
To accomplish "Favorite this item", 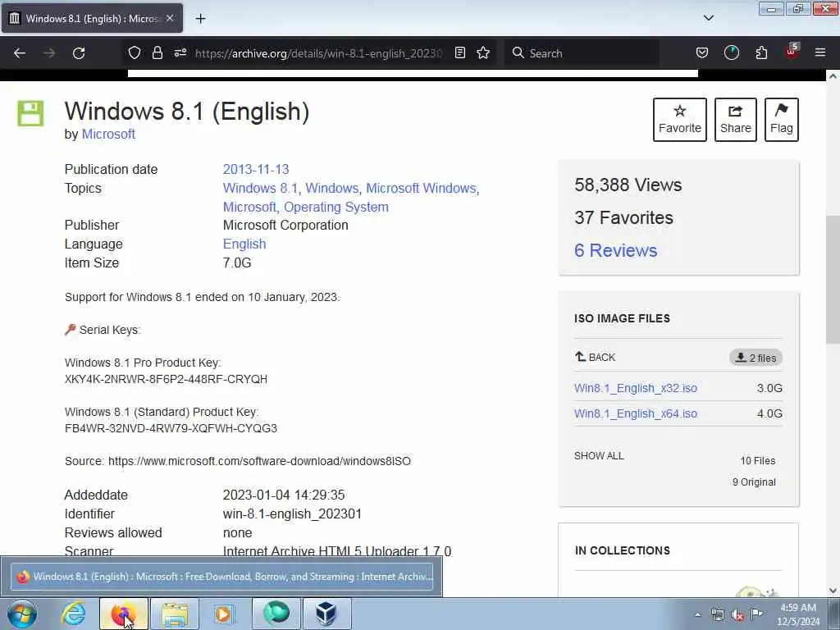I will 680,120.
